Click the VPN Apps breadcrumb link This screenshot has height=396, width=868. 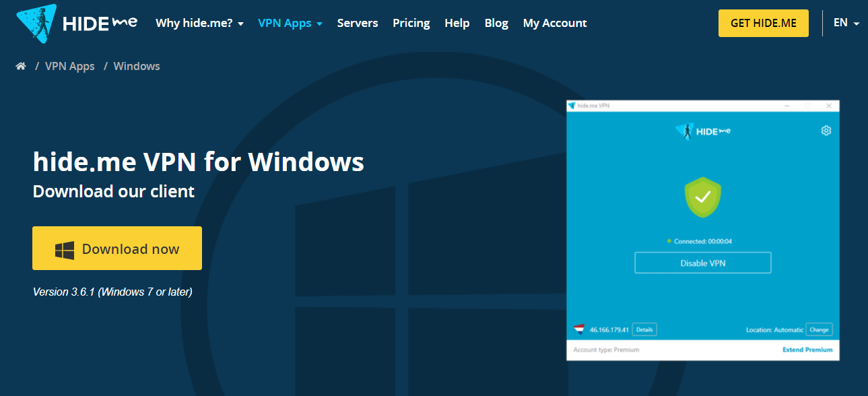click(70, 66)
